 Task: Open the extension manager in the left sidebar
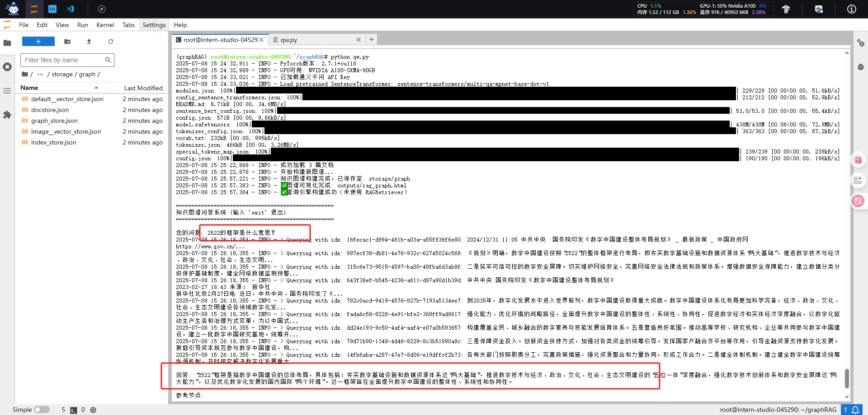(x=7, y=115)
